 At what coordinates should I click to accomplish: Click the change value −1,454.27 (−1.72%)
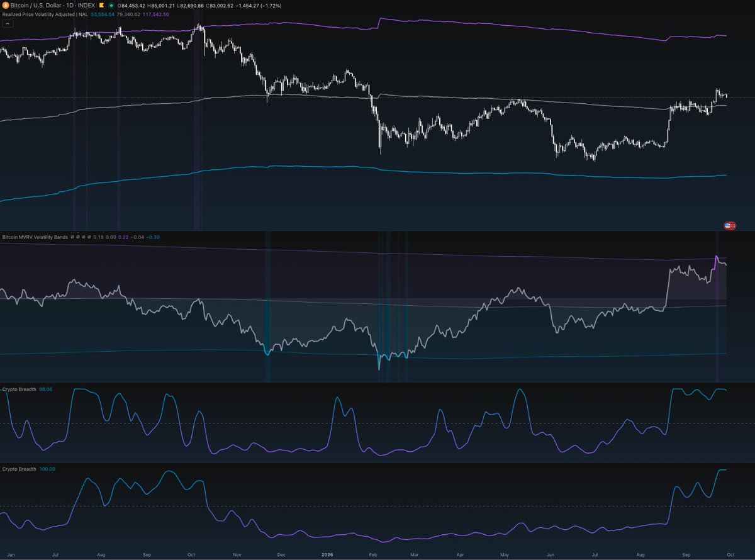259,5
